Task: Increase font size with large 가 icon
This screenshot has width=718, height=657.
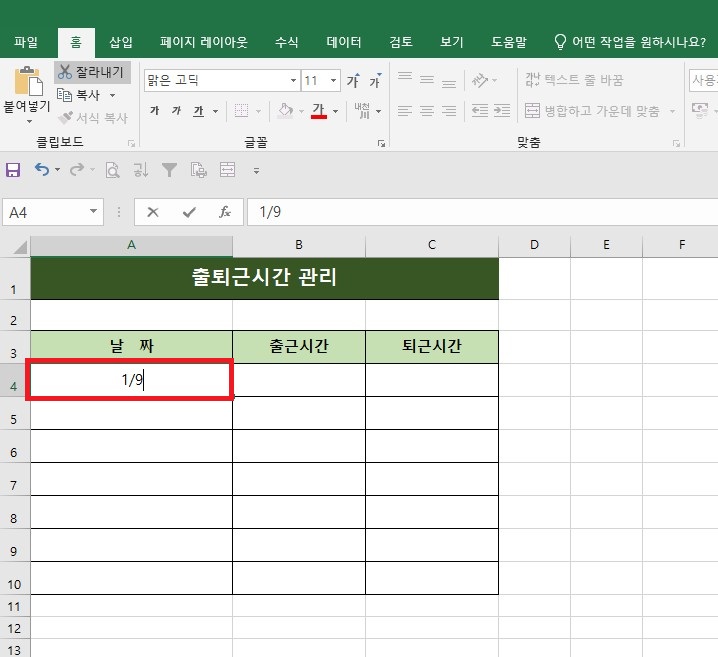Action: [x=353, y=81]
